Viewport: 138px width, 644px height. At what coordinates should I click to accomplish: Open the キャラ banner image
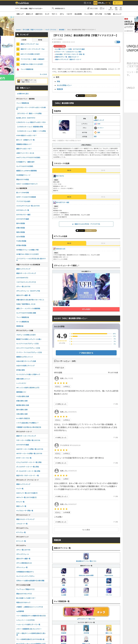click(86, 612)
